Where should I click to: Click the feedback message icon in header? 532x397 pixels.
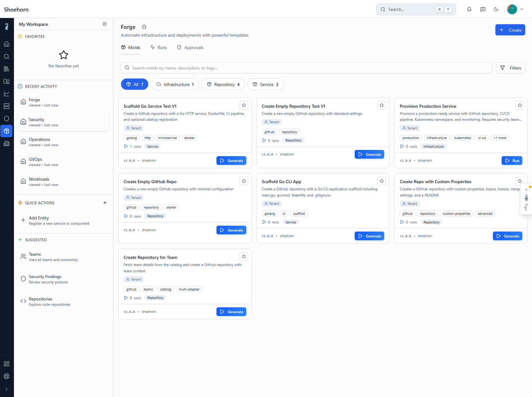[x=483, y=9]
